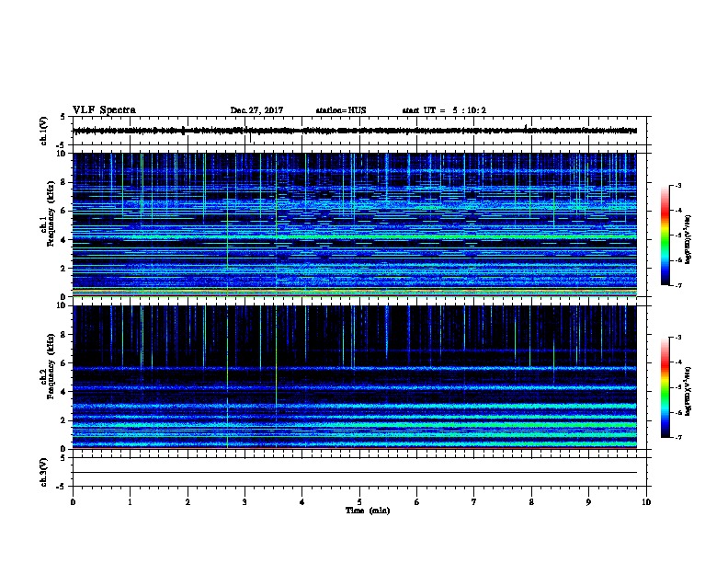The image size is (728, 563).
Task: Click the ch.2 frequency axis "6" tick label
Action: (64, 363)
